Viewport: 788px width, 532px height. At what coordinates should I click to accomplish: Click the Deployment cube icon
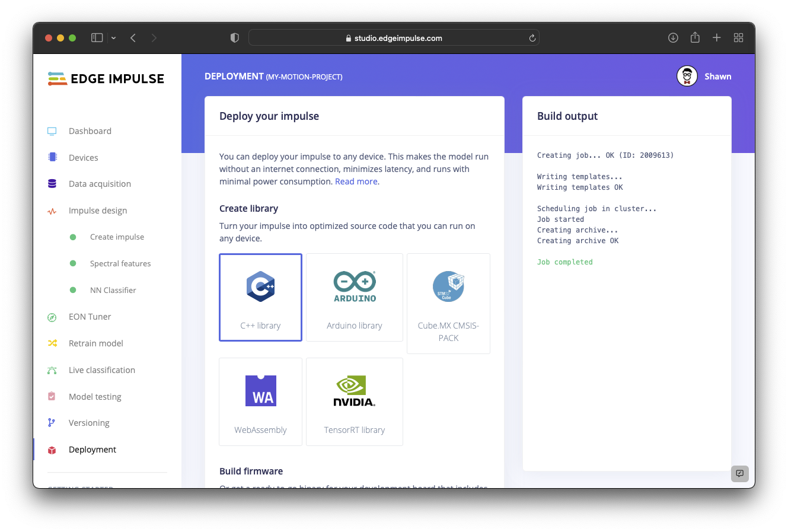click(52, 450)
